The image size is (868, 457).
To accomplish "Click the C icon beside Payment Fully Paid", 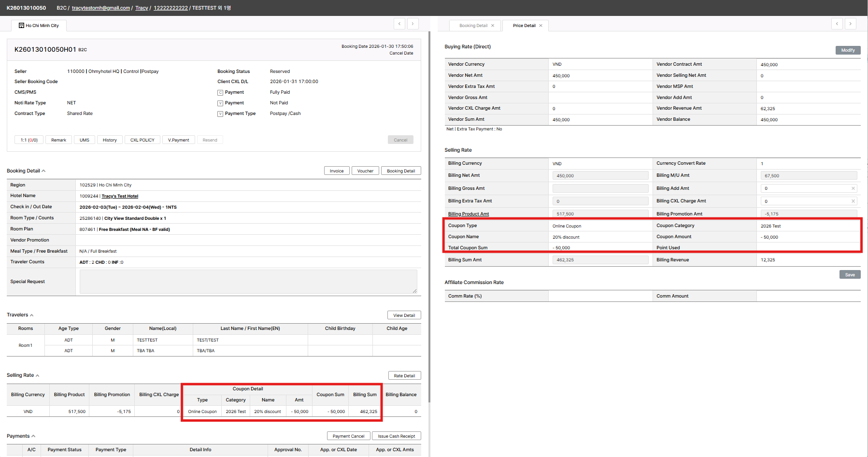I will point(220,92).
